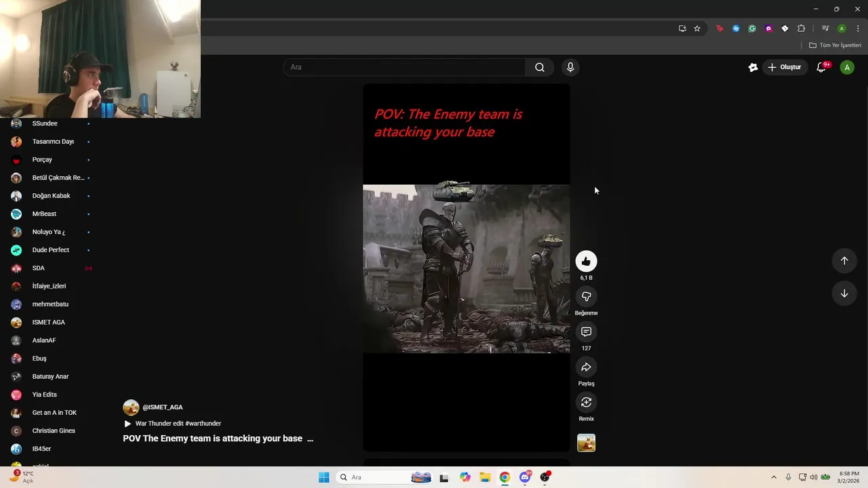Viewport: 868px width, 488px height.
Task: Open the Chrome extensions puzzle menu
Action: 801,28
